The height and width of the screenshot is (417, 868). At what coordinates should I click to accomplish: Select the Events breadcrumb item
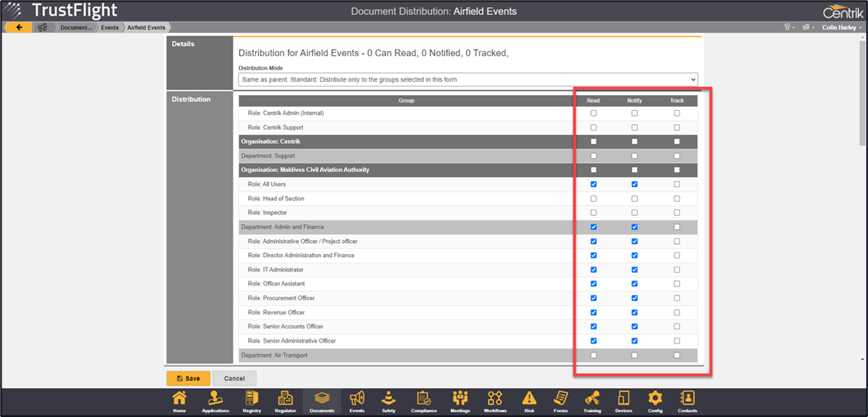point(109,27)
